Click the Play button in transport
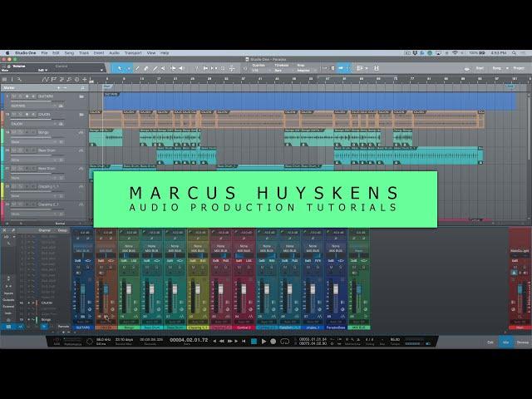Image resolution: width=532 pixels, height=399 pixels. coord(264,341)
